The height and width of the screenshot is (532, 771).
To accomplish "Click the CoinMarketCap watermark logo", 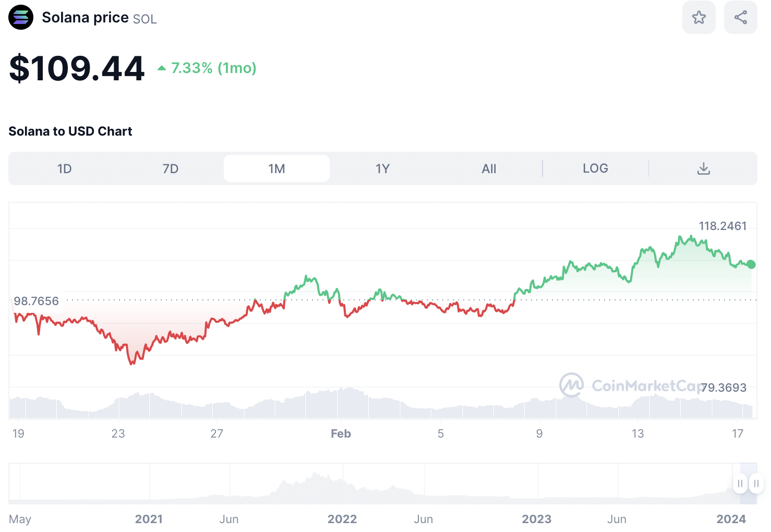I will 572,385.
